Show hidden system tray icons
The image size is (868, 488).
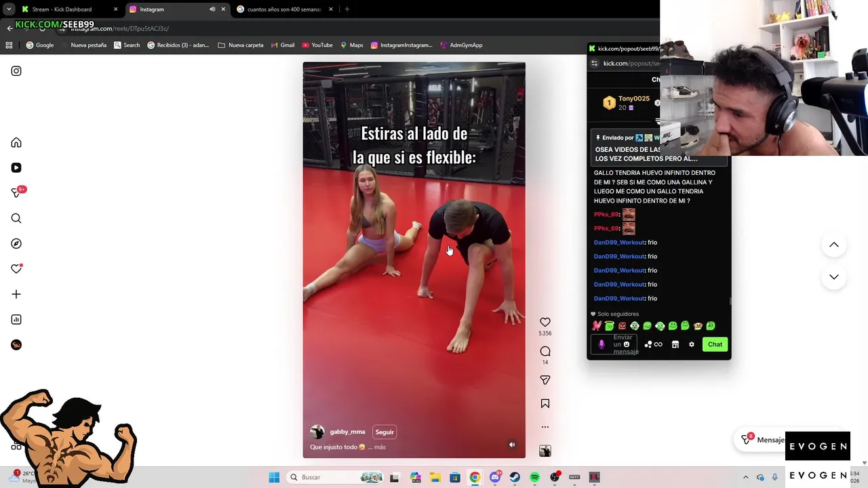point(746,477)
